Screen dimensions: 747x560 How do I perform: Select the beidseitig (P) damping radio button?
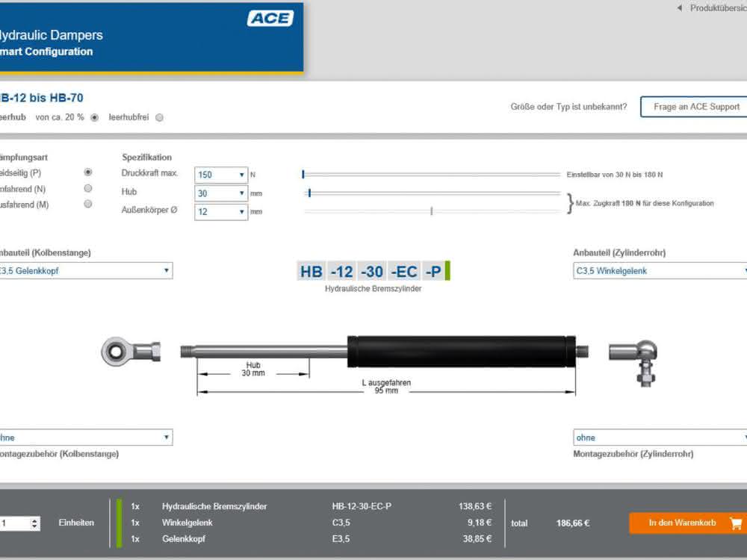[87, 172]
